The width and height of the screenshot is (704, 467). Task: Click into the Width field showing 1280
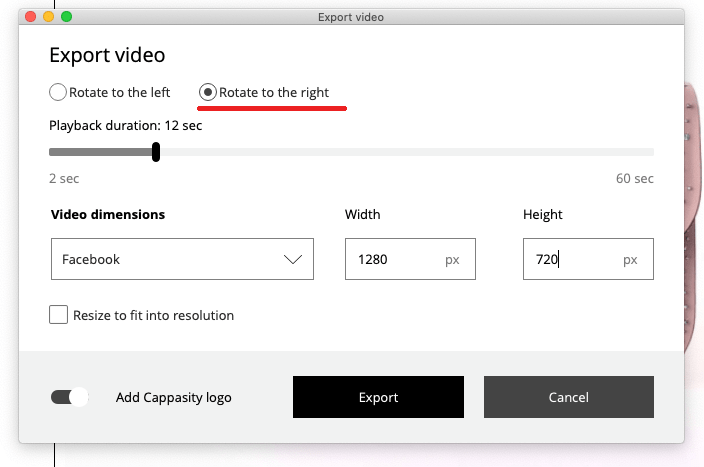click(410, 259)
